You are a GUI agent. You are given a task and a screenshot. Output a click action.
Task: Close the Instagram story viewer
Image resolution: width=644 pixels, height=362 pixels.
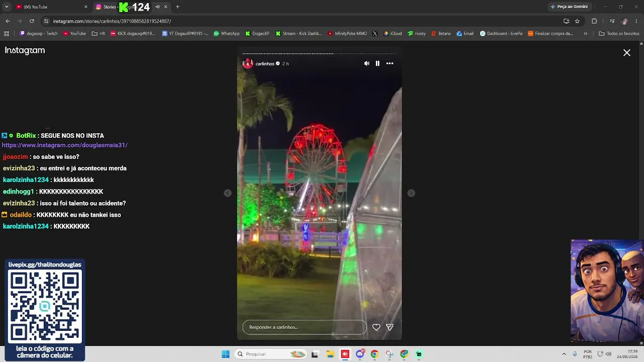click(x=627, y=53)
